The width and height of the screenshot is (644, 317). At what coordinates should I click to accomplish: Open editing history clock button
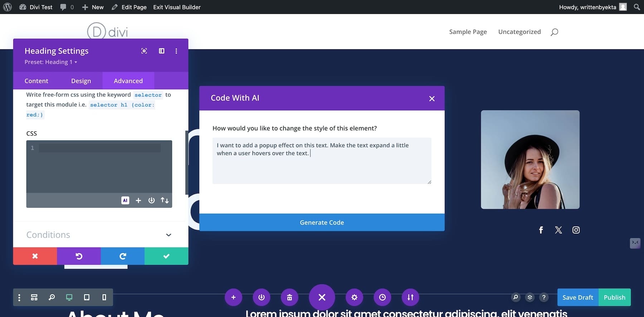point(382,297)
